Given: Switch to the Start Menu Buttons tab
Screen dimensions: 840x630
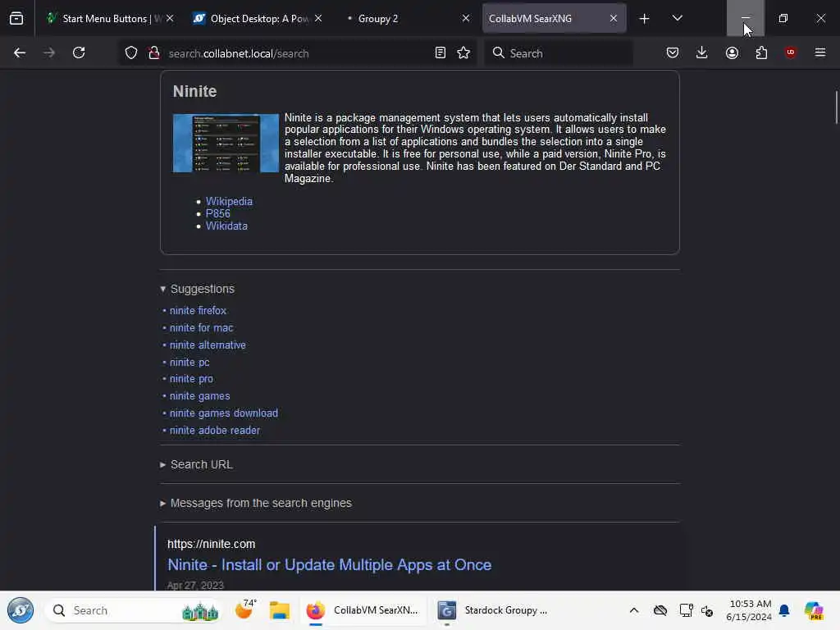Looking at the screenshot, I should click(109, 18).
